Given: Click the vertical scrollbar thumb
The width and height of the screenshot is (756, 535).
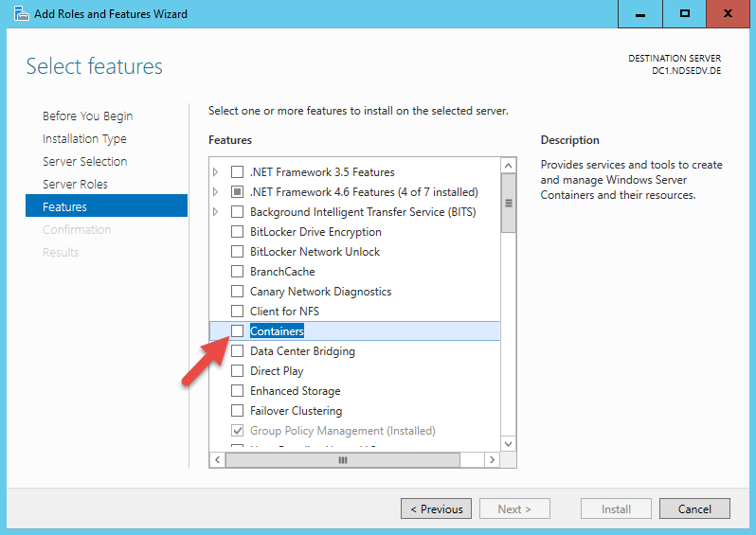Looking at the screenshot, I should (508, 202).
